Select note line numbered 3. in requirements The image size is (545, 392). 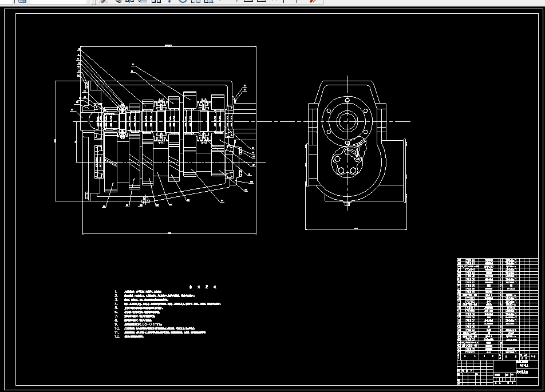(141, 299)
